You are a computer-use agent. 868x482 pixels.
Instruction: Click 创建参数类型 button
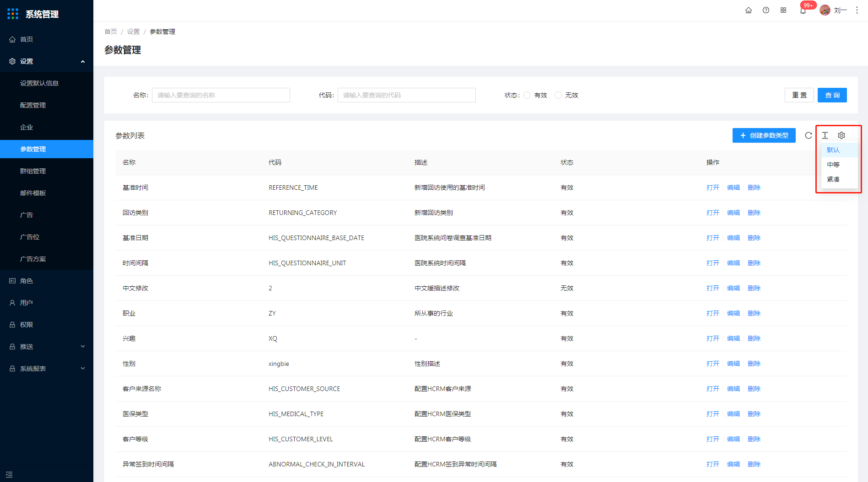pos(764,135)
